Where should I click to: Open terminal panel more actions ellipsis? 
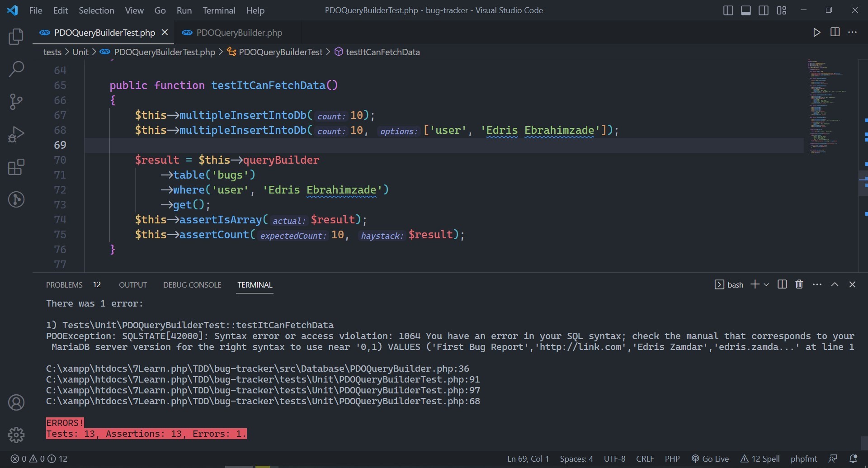pyautogui.click(x=817, y=284)
